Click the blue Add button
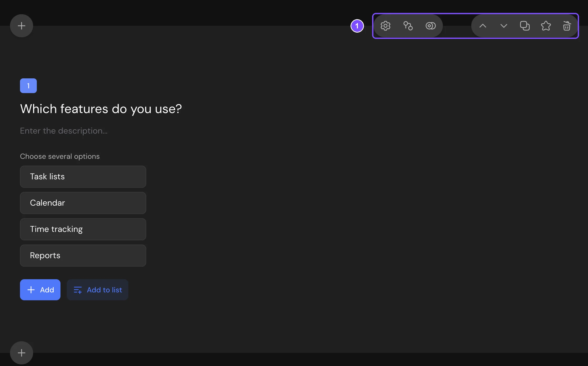The image size is (588, 366). (x=40, y=290)
